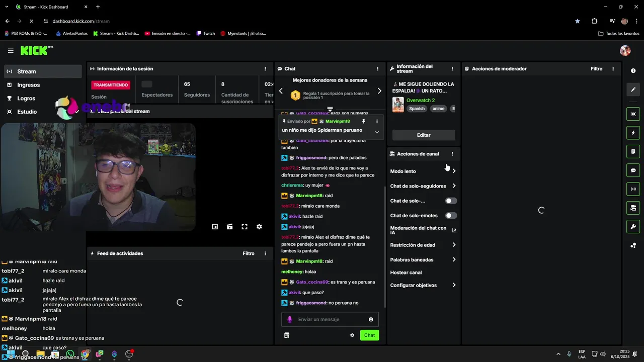
Task: Open Información del stream options menu
Action: coord(452,69)
